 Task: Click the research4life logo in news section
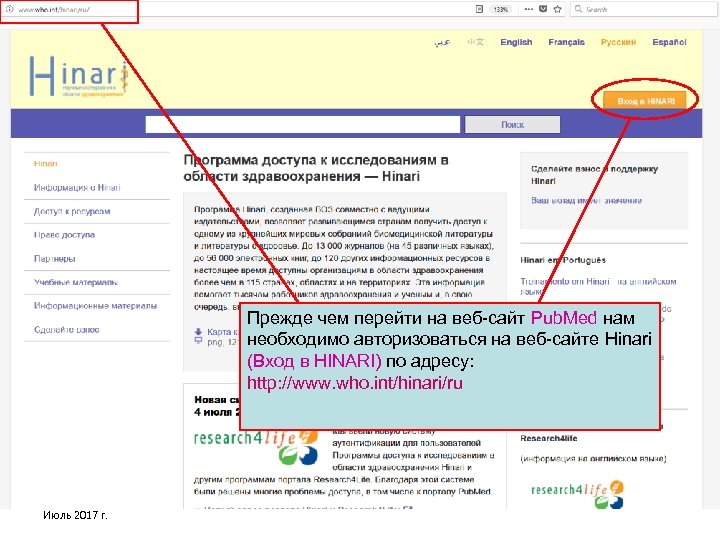tap(256, 447)
